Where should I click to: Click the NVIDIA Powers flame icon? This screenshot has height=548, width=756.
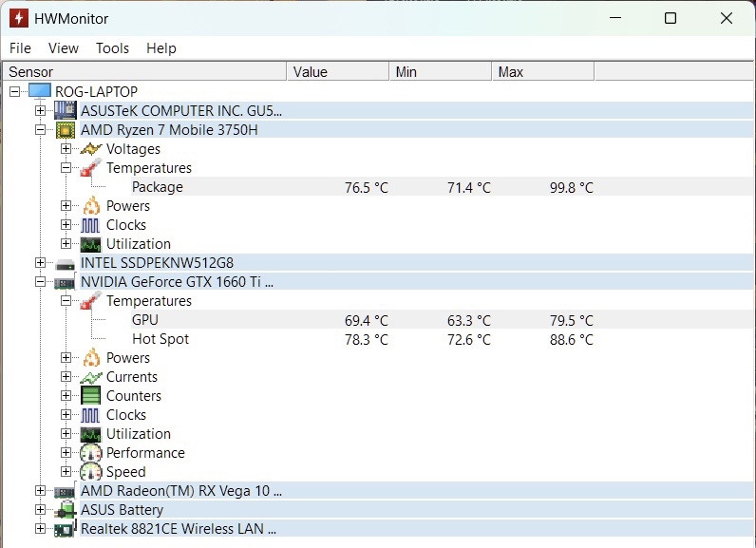pos(91,358)
